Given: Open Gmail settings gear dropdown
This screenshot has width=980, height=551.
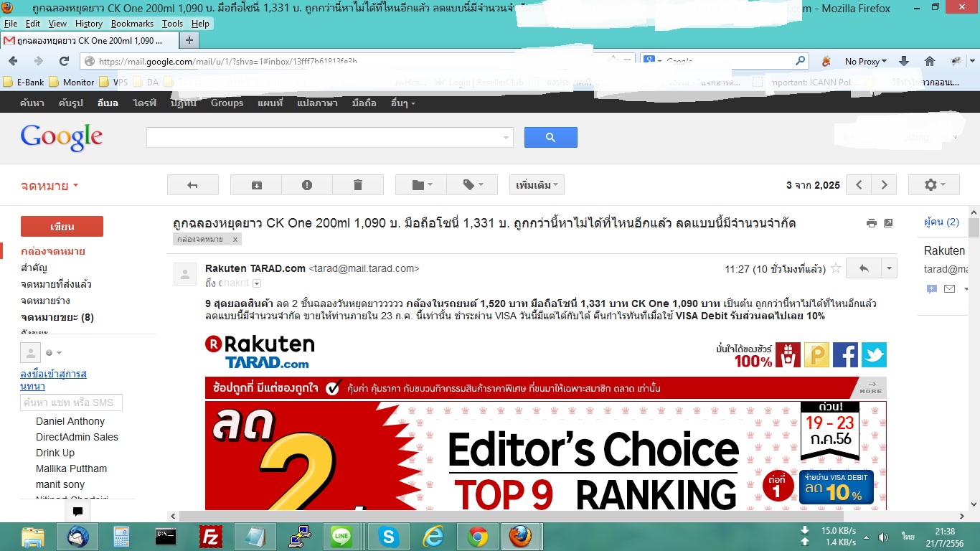Looking at the screenshot, I should [x=933, y=185].
